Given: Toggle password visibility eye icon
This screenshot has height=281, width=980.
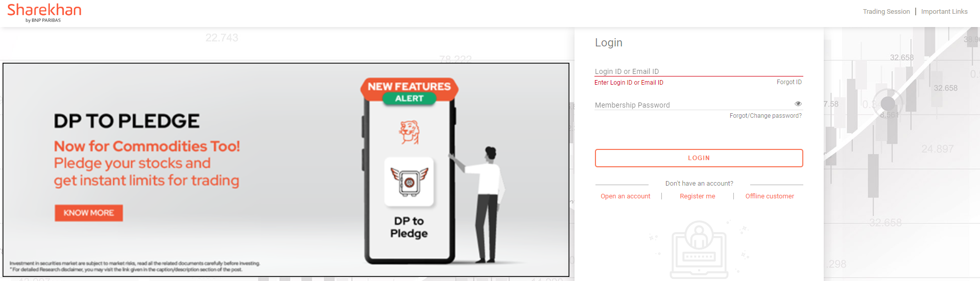Looking at the screenshot, I should tap(798, 104).
